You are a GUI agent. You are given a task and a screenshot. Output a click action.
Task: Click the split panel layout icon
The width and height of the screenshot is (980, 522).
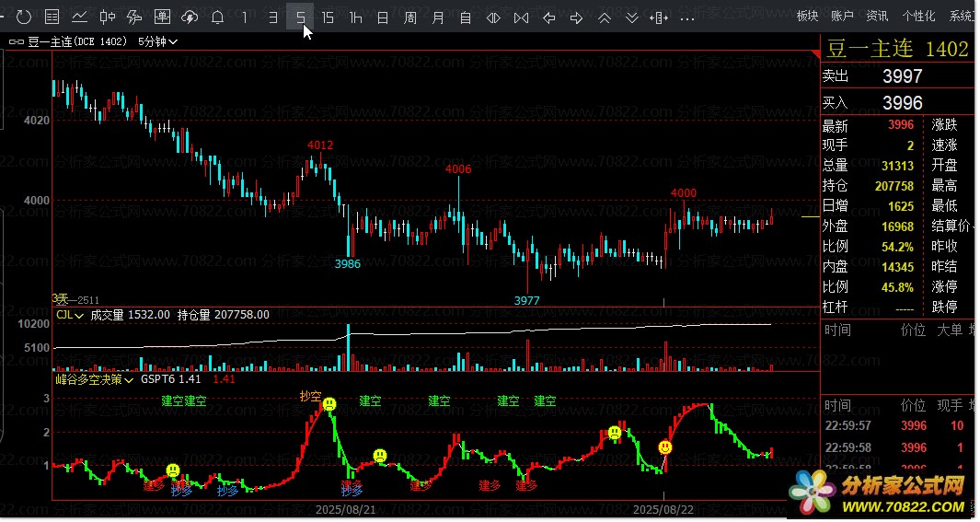(x=659, y=17)
